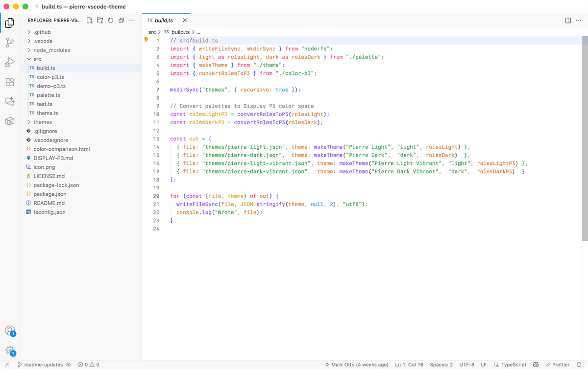
Task: Open the Source Control view
Action: pyautogui.click(x=10, y=43)
